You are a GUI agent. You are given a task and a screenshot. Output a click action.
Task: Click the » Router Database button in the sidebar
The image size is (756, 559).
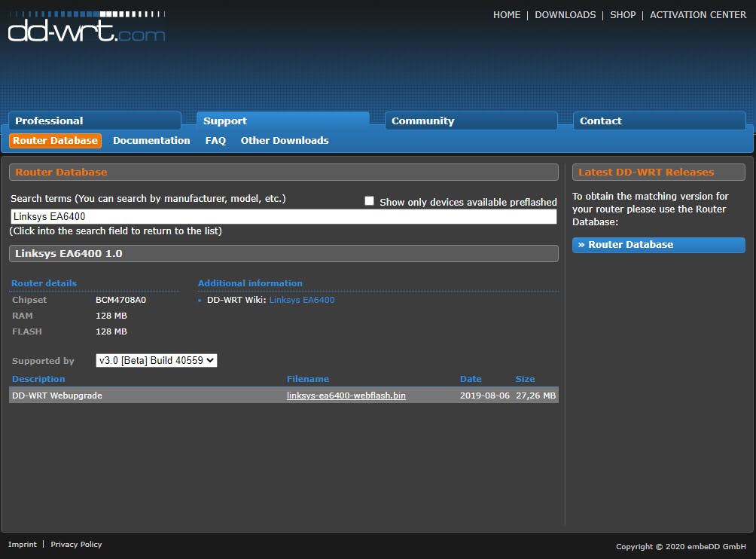point(659,245)
